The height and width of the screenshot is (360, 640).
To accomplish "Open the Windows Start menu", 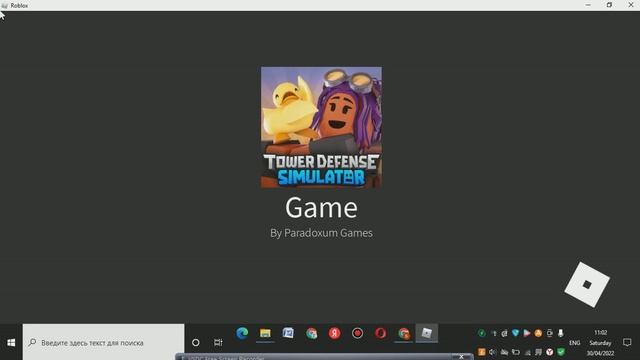I will click(11, 342).
